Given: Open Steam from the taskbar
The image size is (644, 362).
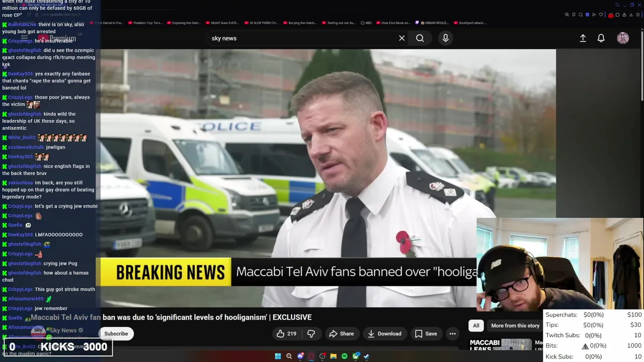Looking at the screenshot, I should pos(366,356).
